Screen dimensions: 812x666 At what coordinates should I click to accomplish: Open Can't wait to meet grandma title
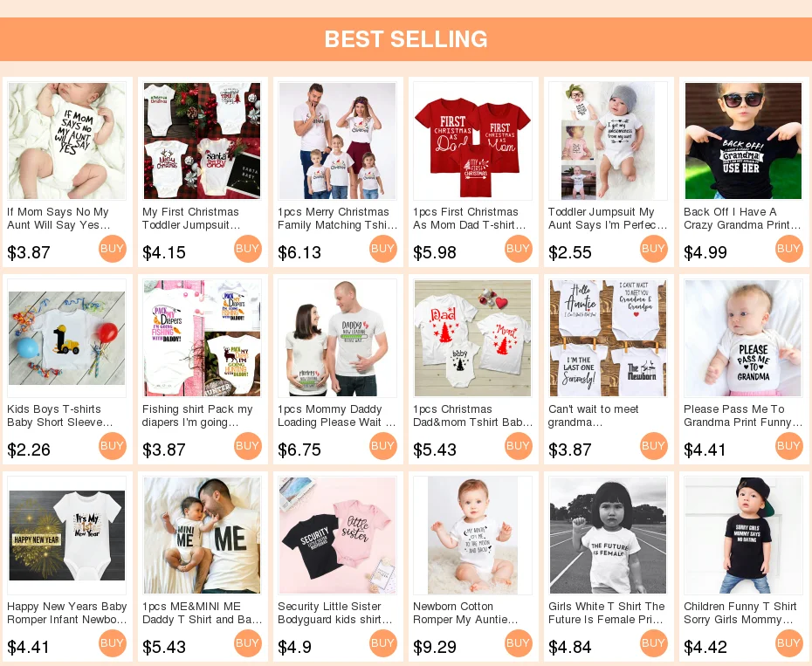click(594, 415)
